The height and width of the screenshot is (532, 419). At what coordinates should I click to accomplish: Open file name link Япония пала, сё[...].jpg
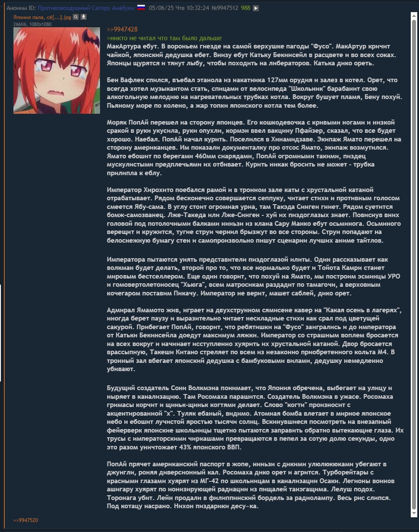pyautogui.click(x=42, y=17)
